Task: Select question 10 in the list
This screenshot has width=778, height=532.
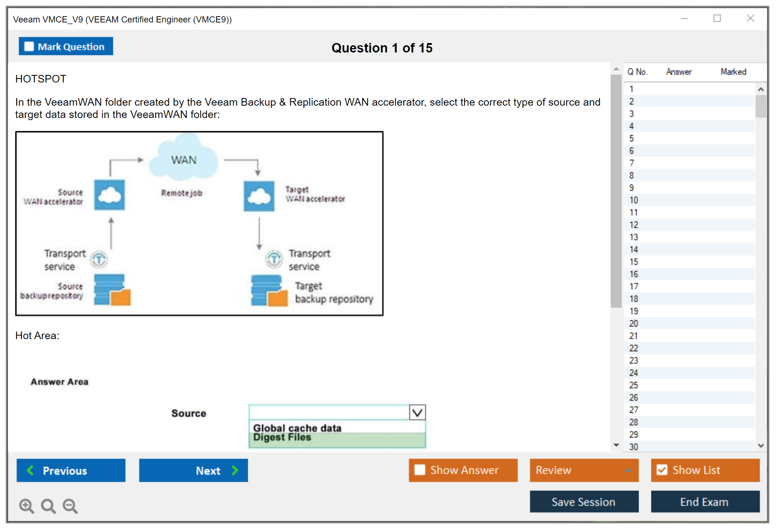Action: (633, 200)
